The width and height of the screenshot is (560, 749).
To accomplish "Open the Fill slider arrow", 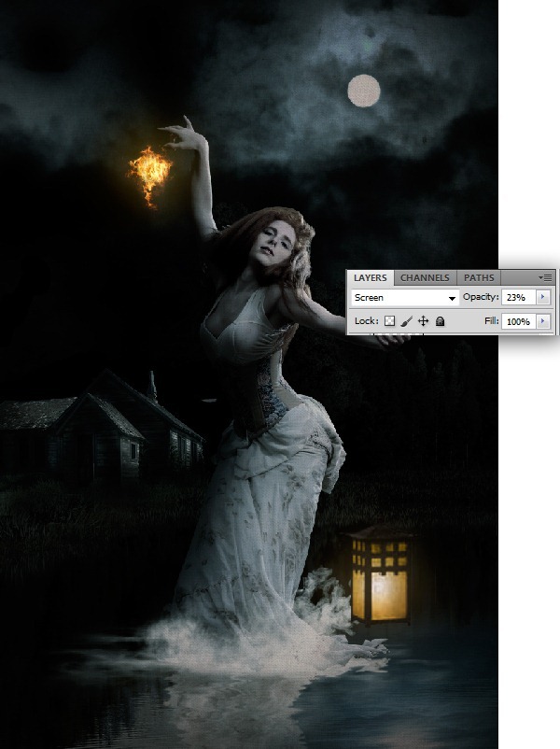I will pos(543,321).
